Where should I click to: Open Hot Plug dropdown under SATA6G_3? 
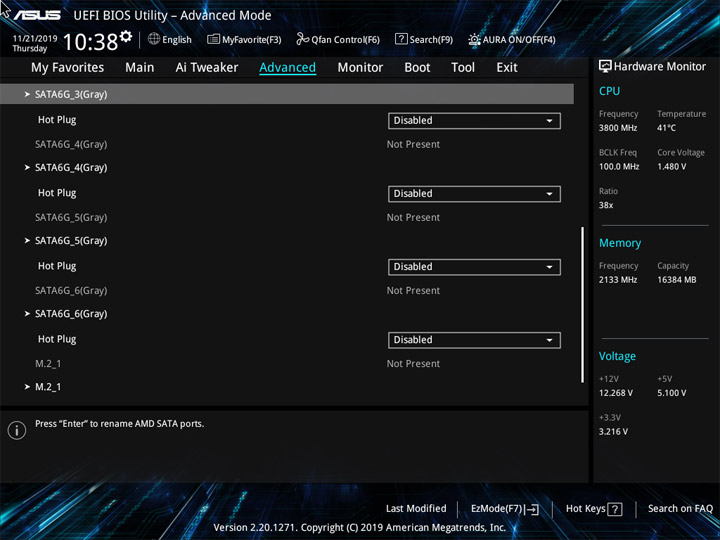474,121
